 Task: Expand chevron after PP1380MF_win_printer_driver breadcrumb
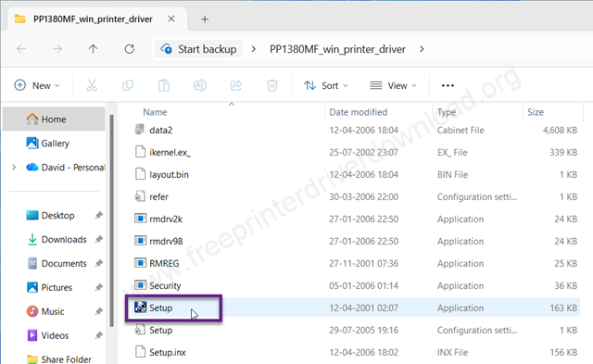[x=422, y=49]
